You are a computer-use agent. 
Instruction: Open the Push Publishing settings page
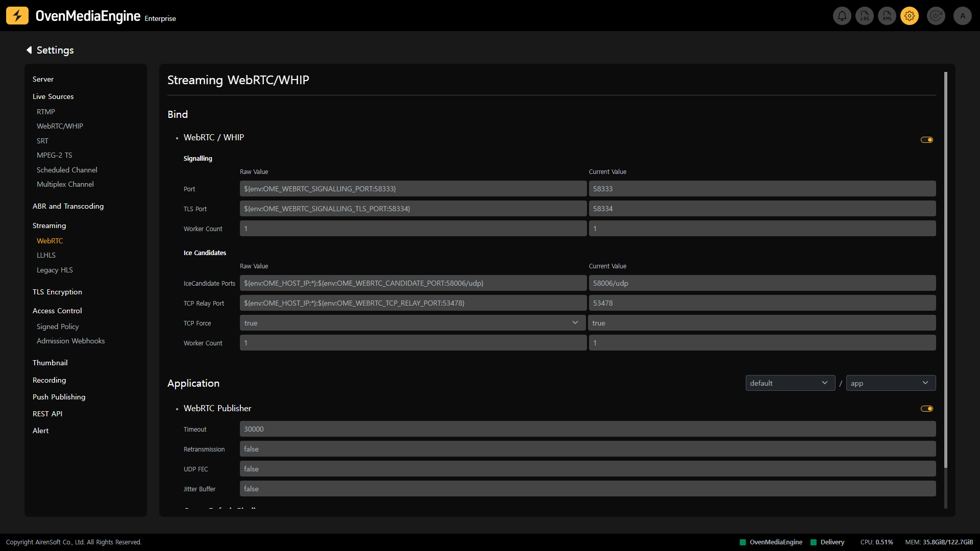click(59, 397)
